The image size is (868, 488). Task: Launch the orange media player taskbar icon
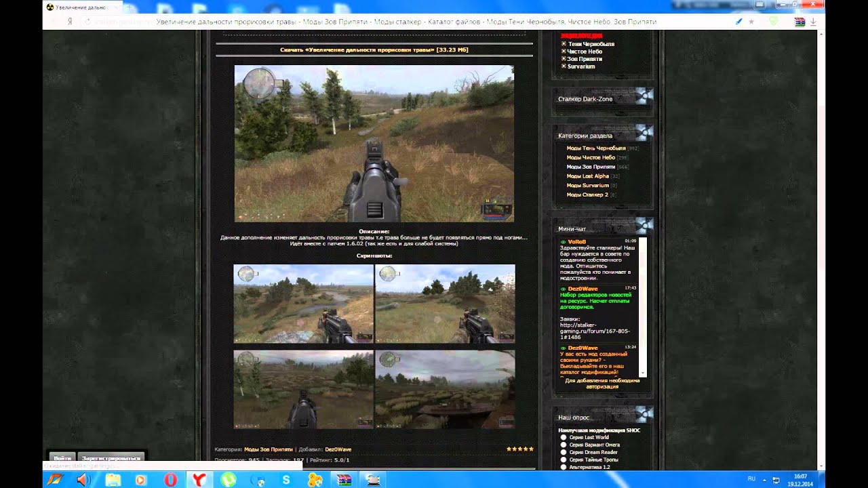141,480
